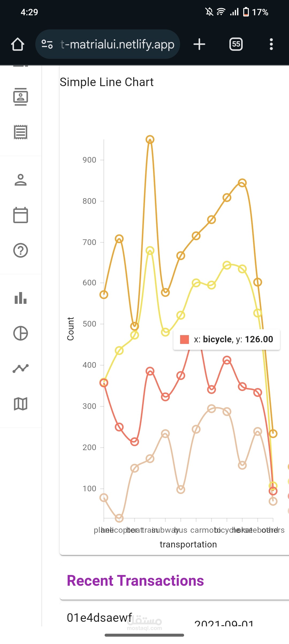Tap the browser home icon
This screenshot has height=644, width=289.
coord(18,44)
